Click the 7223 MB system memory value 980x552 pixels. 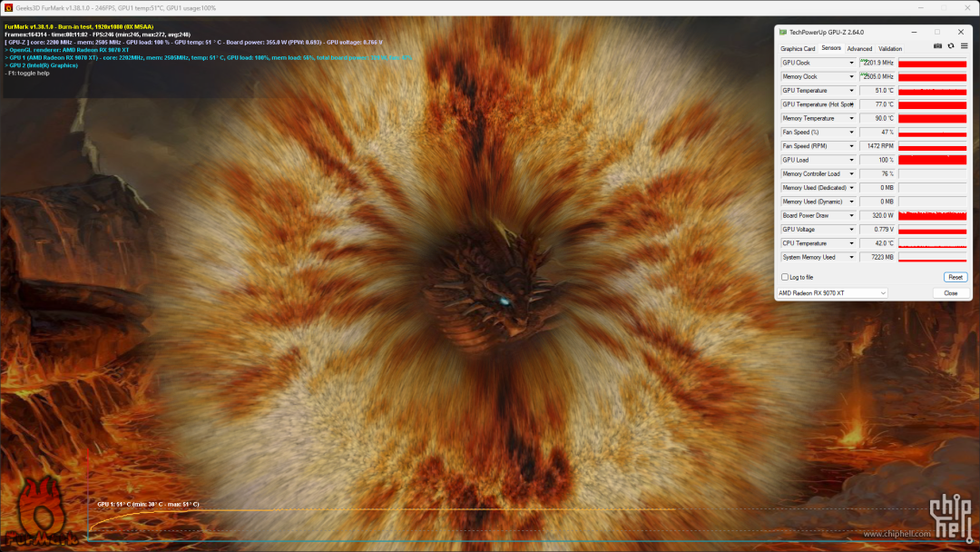tap(877, 257)
